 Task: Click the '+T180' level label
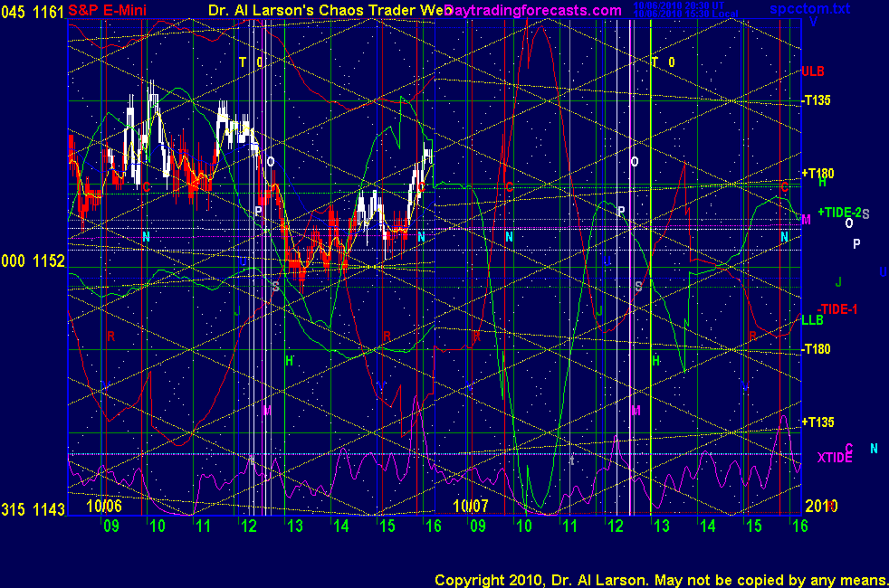(x=817, y=174)
